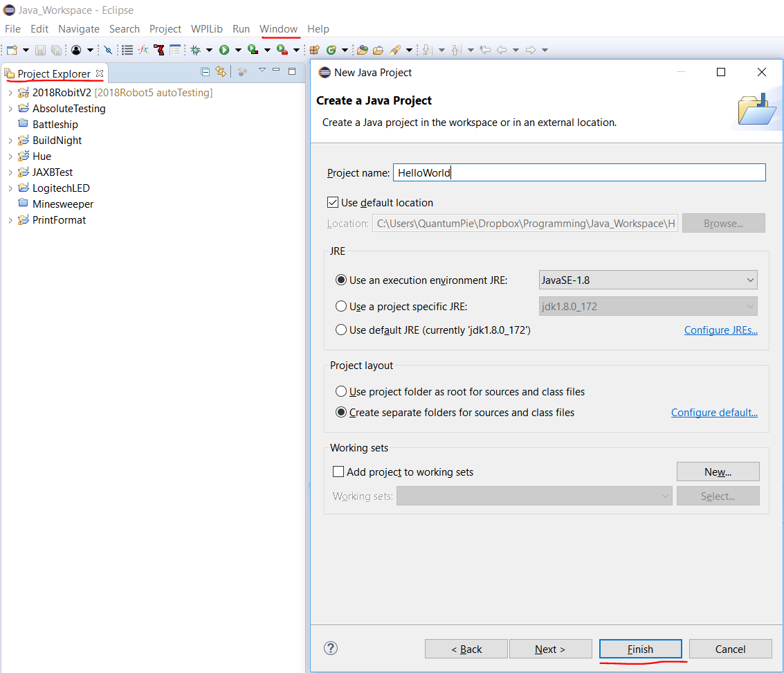Open the Navigate menu
Screen dimensions: 784x673
coord(79,29)
